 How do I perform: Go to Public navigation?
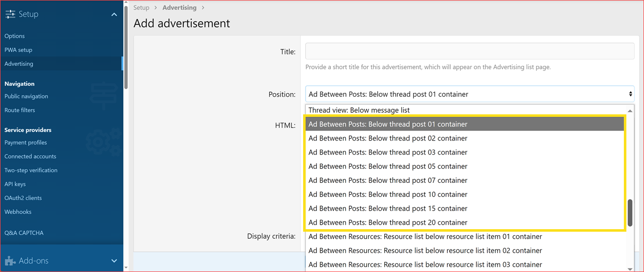point(26,96)
